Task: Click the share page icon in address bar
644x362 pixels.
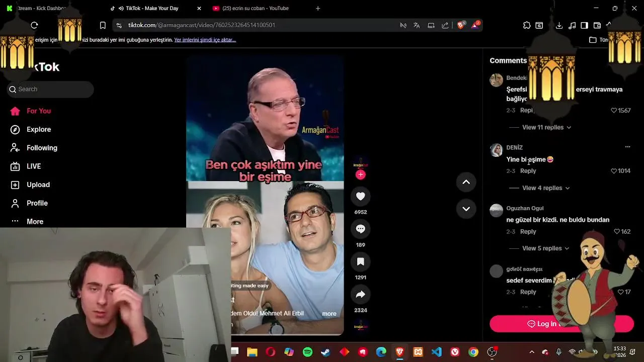Action: click(x=445, y=25)
